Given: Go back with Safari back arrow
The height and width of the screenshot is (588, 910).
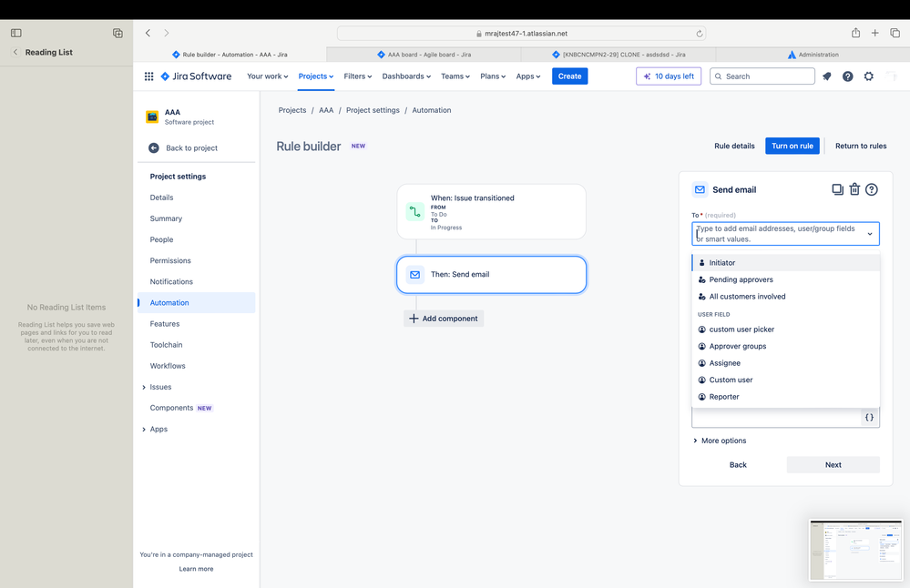Looking at the screenshot, I should pos(148,33).
